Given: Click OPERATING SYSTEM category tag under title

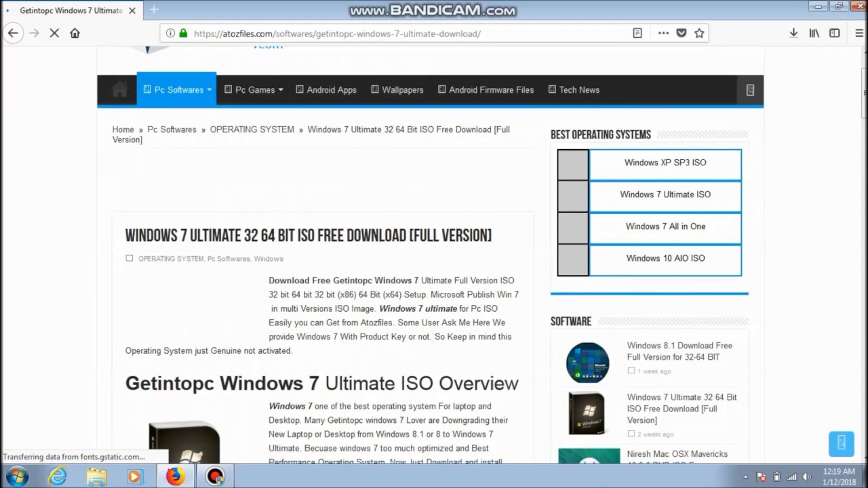Looking at the screenshot, I should point(171,259).
